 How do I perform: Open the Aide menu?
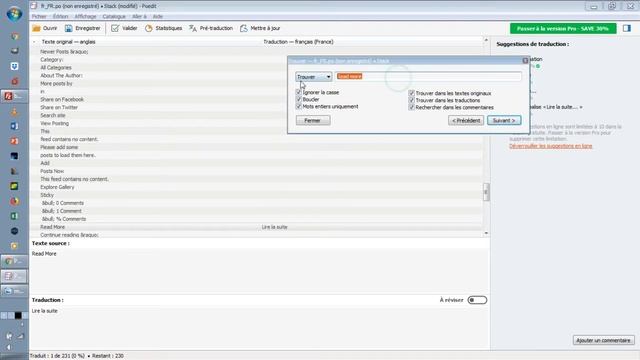pos(158,16)
